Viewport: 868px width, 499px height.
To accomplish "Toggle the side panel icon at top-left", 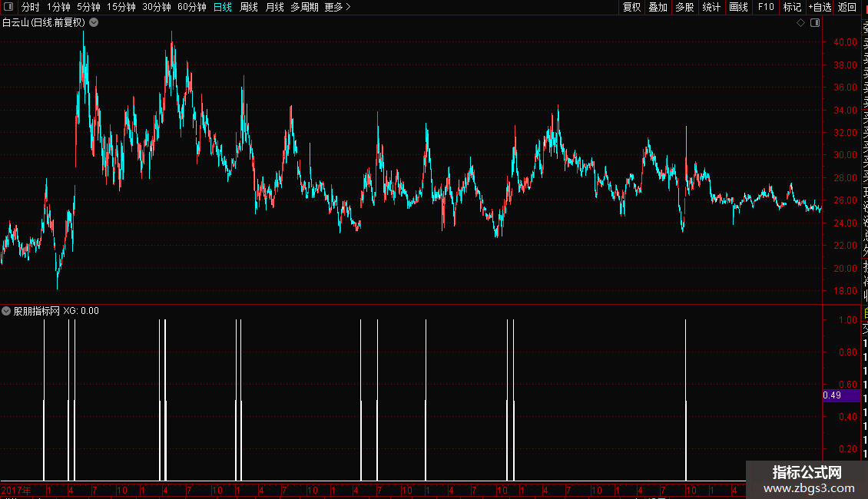I will [8, 7].
